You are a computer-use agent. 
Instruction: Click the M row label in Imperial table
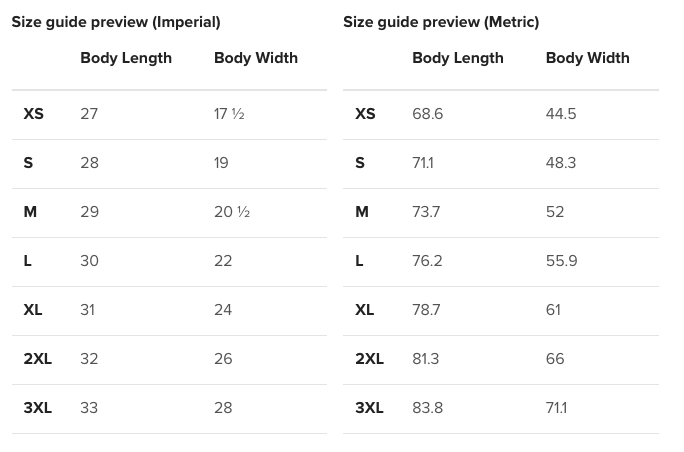[30, 212]
